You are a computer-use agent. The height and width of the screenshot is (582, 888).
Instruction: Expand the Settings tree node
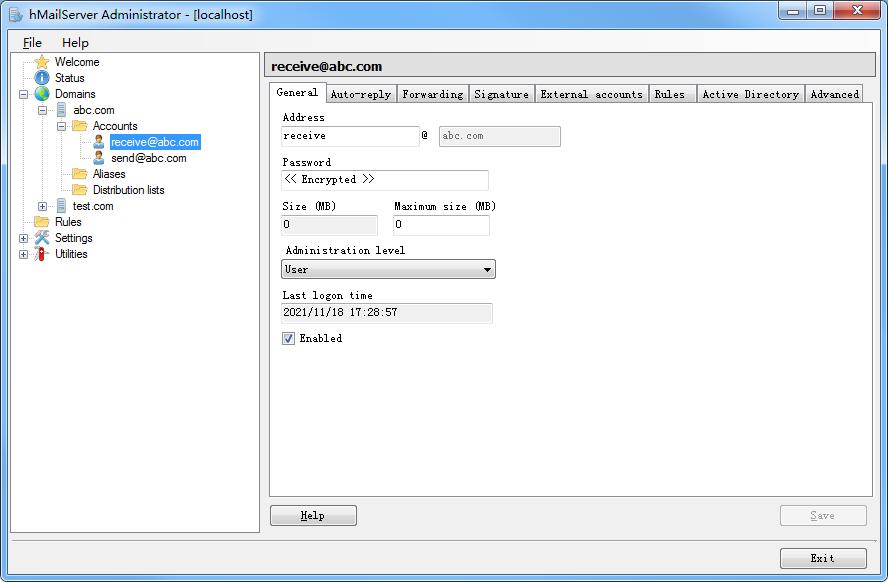(23, 238)
